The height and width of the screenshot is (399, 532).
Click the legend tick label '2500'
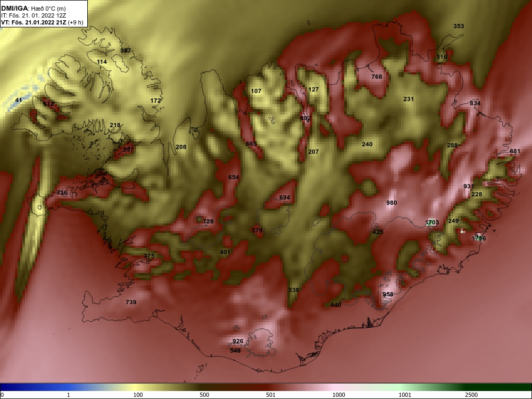[471, 395]
